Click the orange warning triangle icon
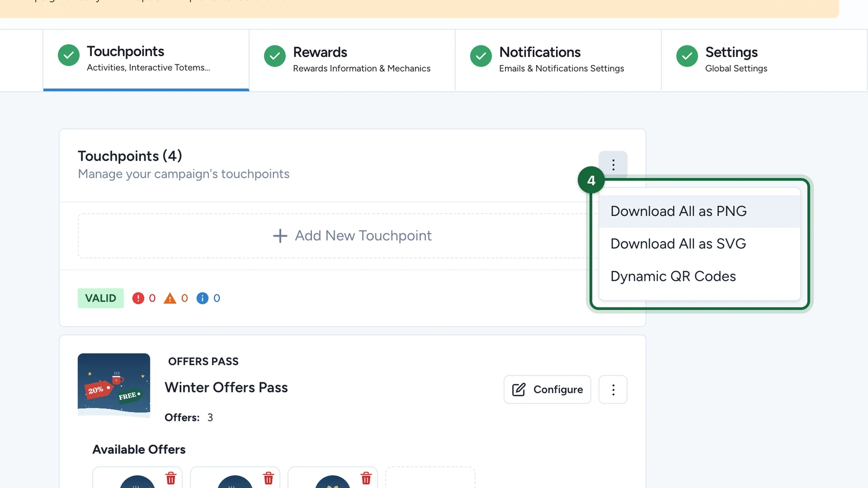Screen dimensions: 868x488 (x=170, y=298)
